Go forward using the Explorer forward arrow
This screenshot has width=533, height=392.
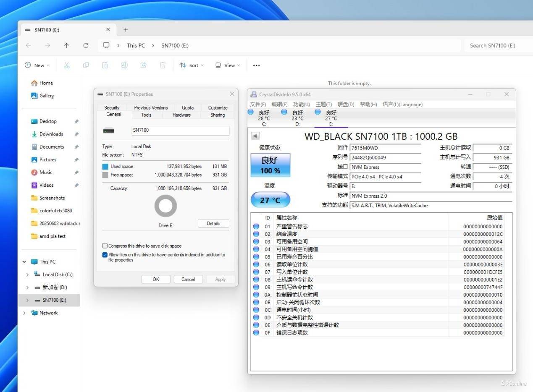(47, 45)
